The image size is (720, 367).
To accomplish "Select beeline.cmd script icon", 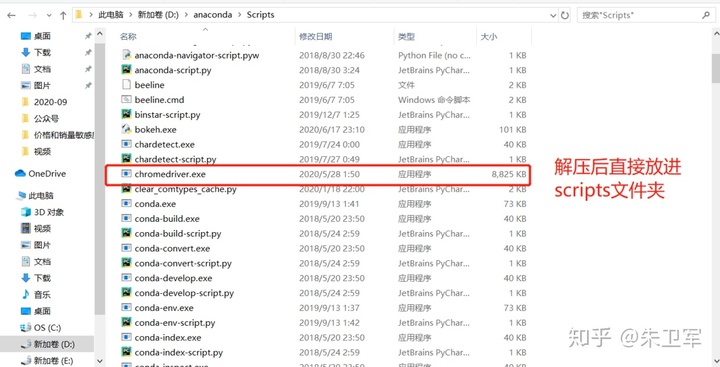I will [x=126, y=100].
